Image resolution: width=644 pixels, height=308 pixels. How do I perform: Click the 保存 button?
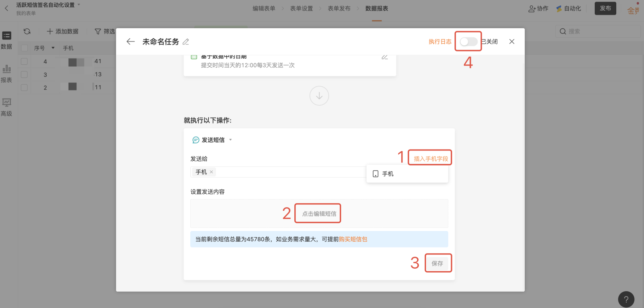point(437,263)
